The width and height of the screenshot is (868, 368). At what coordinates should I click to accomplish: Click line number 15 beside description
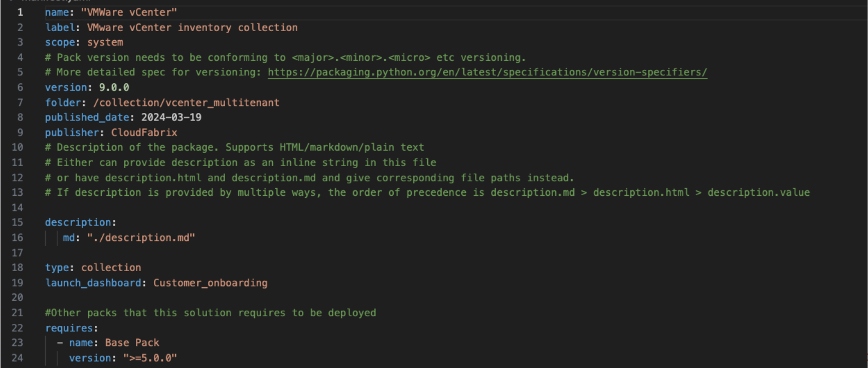coord(18,222)
